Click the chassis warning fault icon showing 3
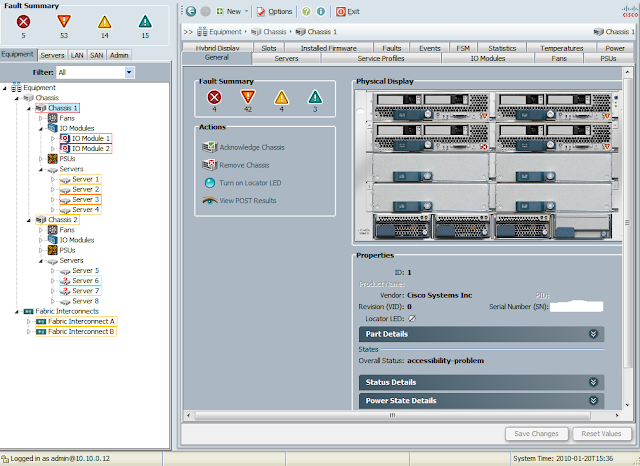The height and width of the screenshot is (466, 640). pos(315,98)
